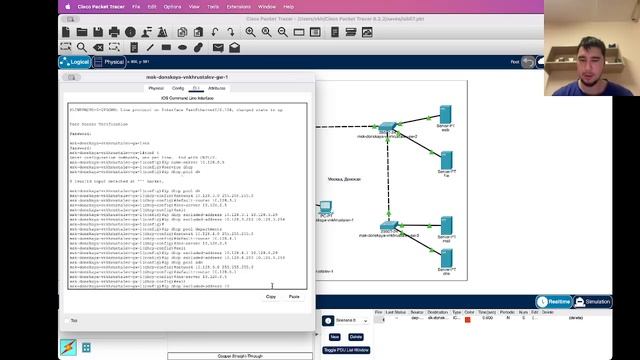Screen dimensions: 640x360
Task: Switch to the Physical tab in device window
Action: [x=156, y=88]
